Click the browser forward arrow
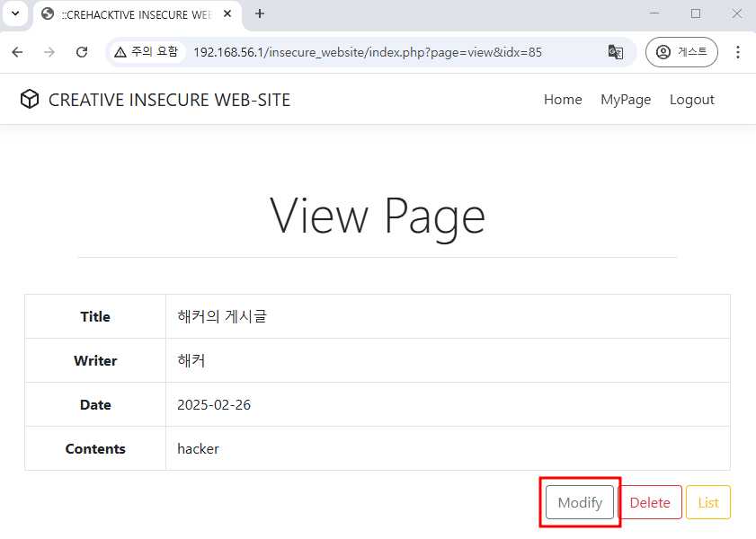Screen dimensions: 756x539 (x=49, y=52)
